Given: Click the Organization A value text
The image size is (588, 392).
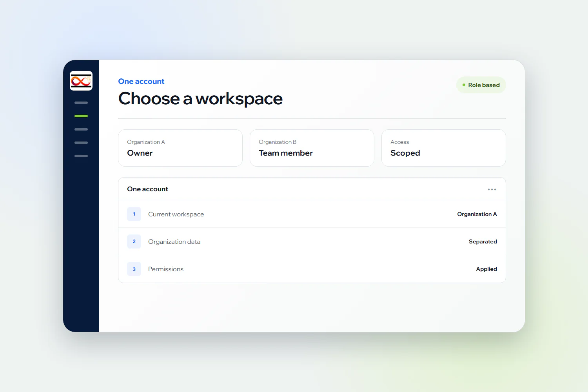Looking at the screenshot, I should click(x=477, y=214).
